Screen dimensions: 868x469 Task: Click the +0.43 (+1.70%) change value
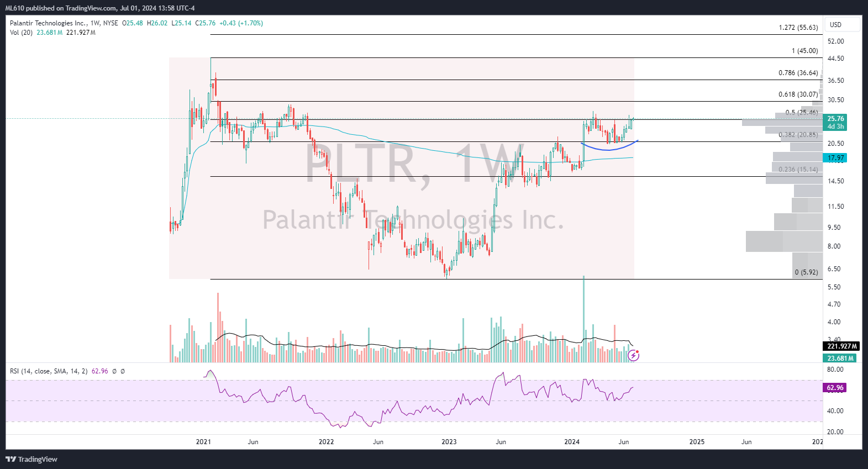241,23
